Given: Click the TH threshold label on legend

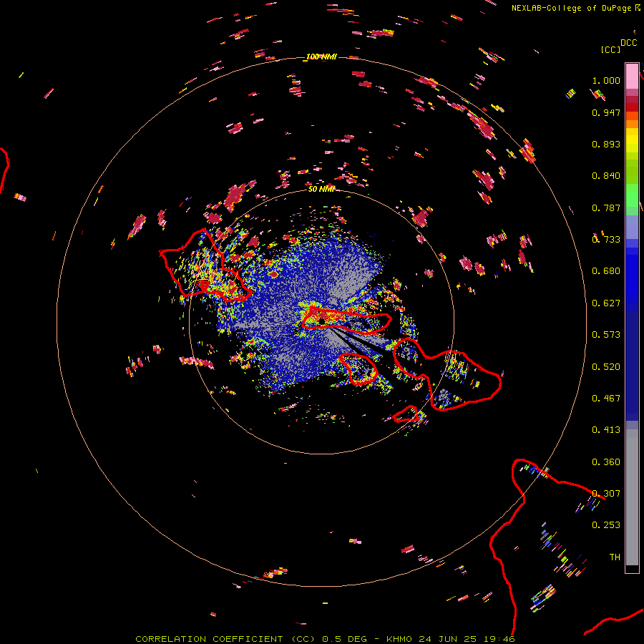Looking at the screenshot, I should 615,557.
